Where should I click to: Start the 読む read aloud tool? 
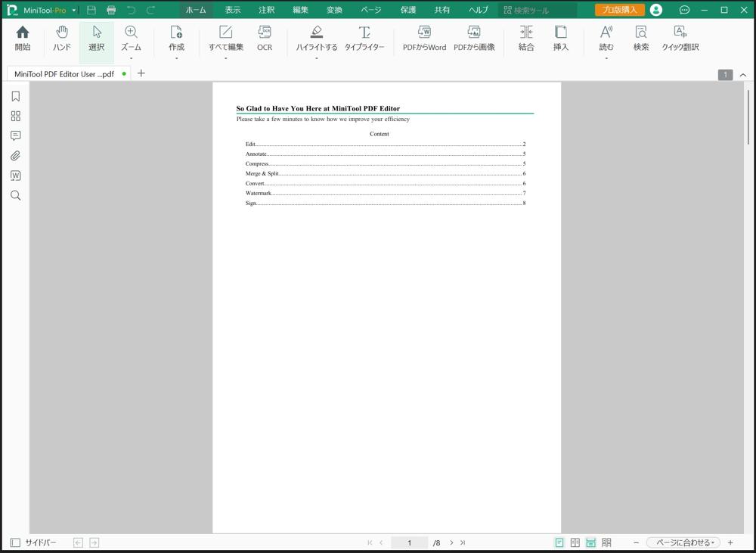pyautogui.click(x=606, y=39)
